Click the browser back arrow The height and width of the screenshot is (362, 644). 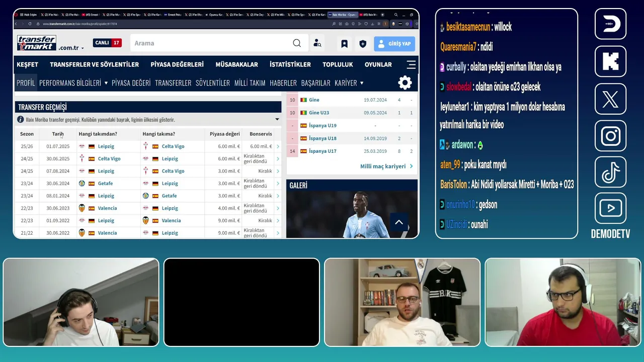tap(16, 24)
